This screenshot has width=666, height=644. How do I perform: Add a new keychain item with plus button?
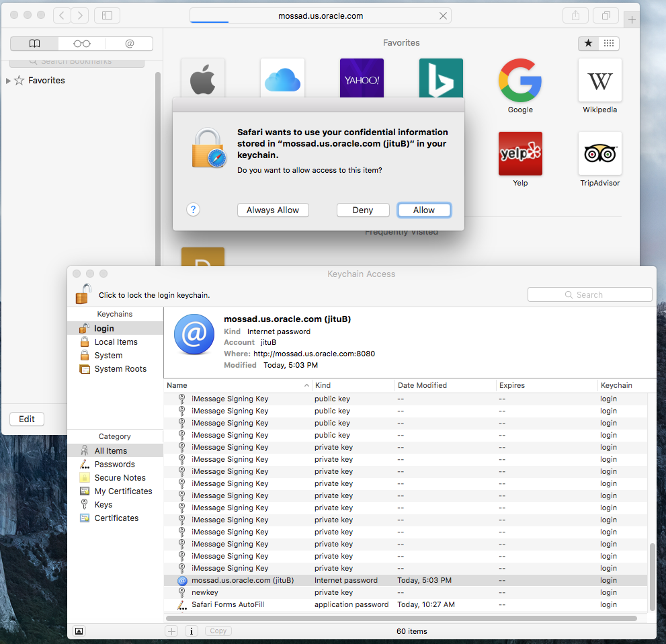[x=172, y=631]
